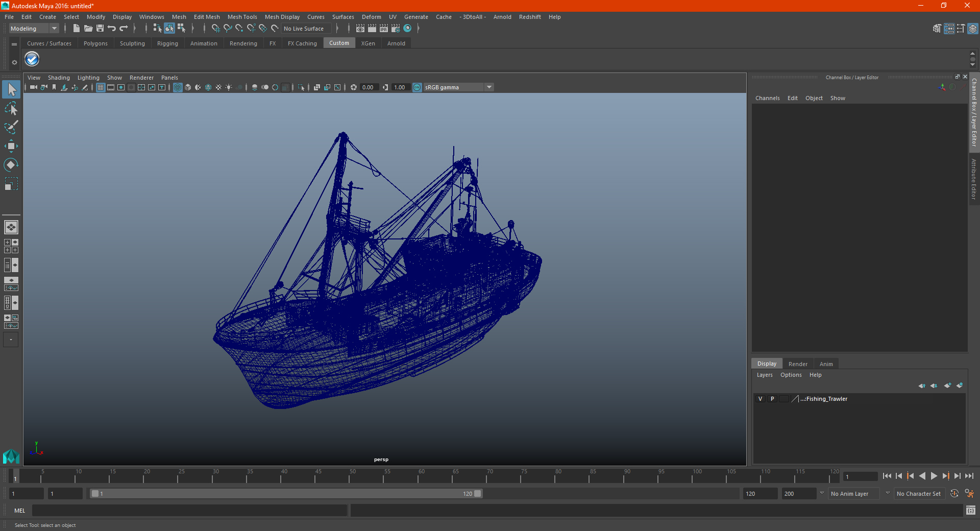Switch to the Polygons shelf tab
The height and width of the screenshot is (531, 980).
click(x=95, y=43)
